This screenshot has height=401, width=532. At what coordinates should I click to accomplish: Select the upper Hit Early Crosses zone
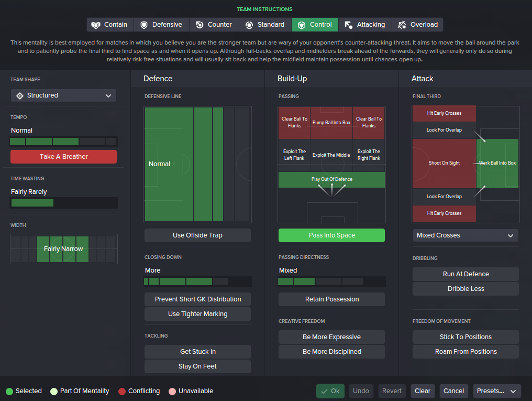[444, 113]
